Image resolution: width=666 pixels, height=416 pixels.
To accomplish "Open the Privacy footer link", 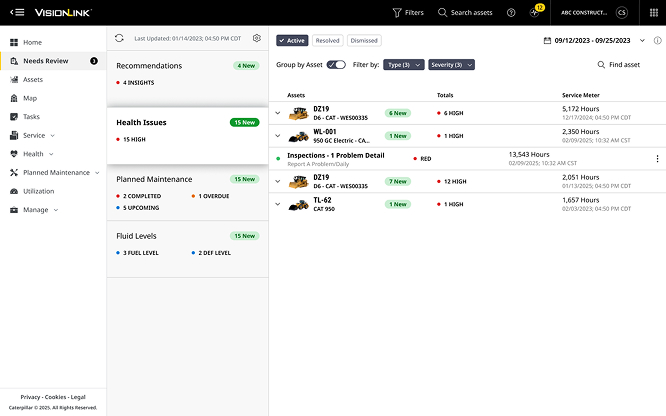I will 30,397.
